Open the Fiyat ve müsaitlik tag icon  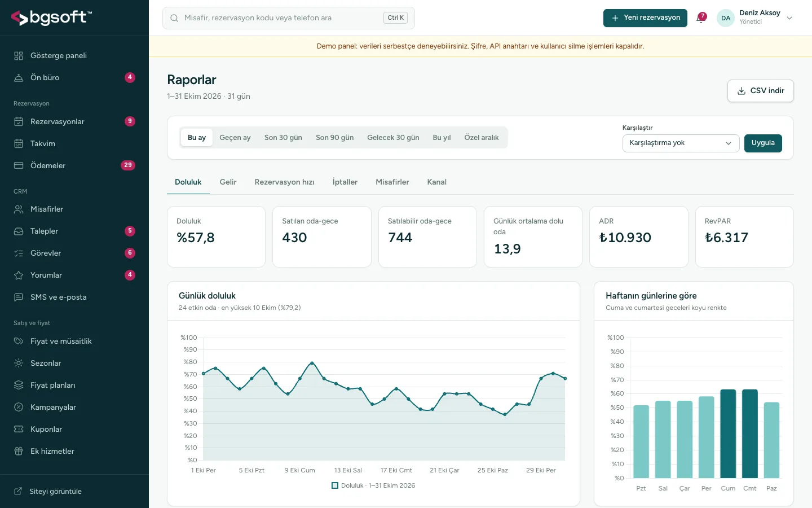(19, 341)
